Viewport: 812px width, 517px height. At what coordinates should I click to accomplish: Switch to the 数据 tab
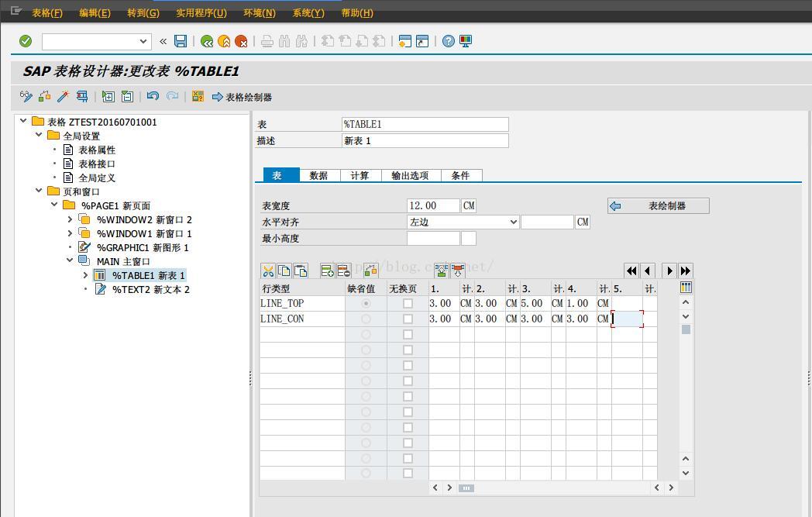click(319, 176)
